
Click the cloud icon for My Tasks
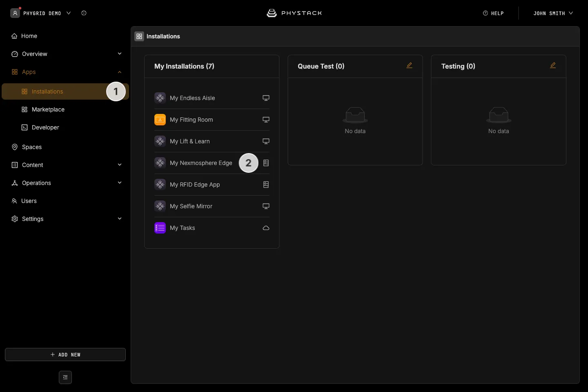point(266,228)
